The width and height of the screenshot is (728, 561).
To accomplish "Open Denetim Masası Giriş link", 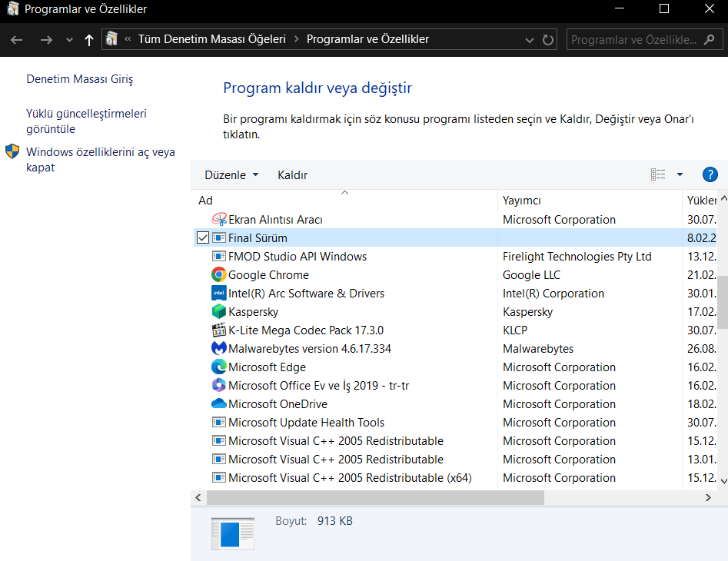I will [x=79, y=79].
